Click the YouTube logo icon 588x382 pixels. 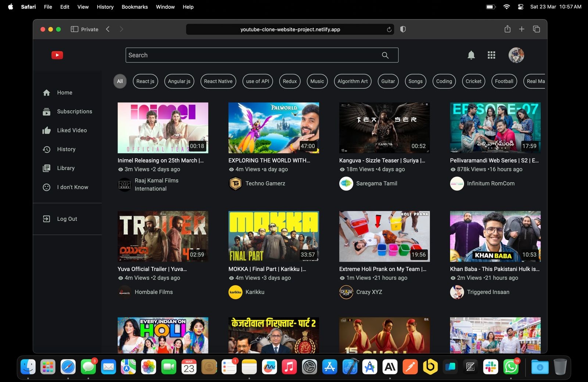pyautogui.click(x=57, y=55)
